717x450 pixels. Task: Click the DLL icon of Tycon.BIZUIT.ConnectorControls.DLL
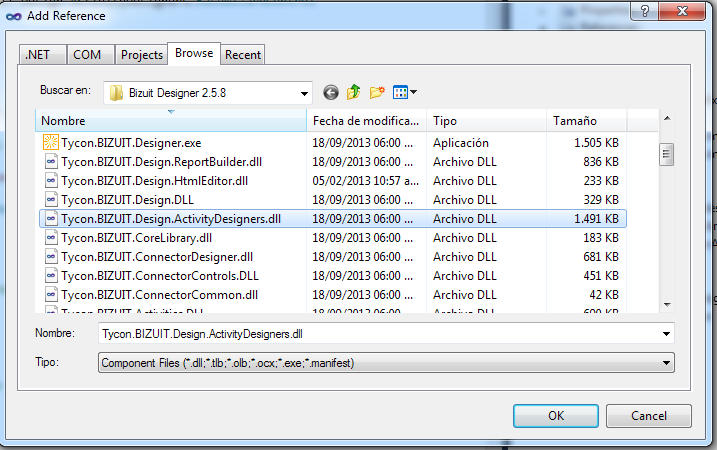click(51, 276)
